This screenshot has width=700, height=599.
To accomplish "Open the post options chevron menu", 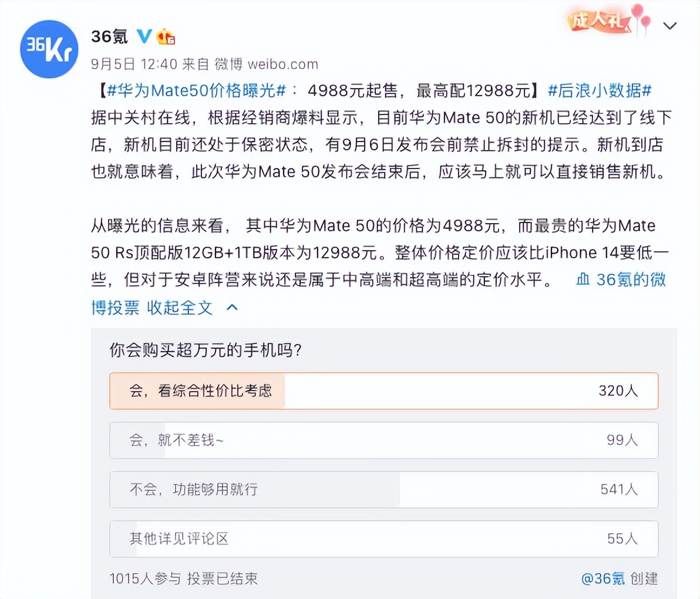I will pyautogui.click(x=671, y=26).
